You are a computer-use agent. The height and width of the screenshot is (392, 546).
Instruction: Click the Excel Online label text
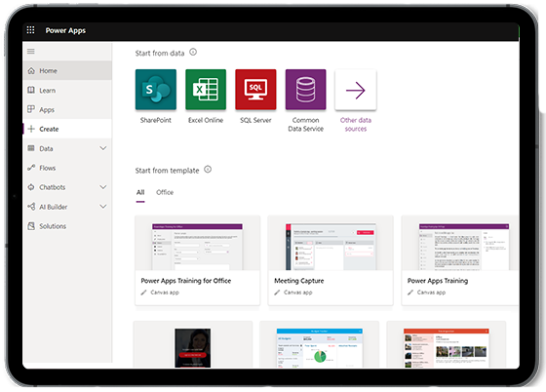[206, 120]
